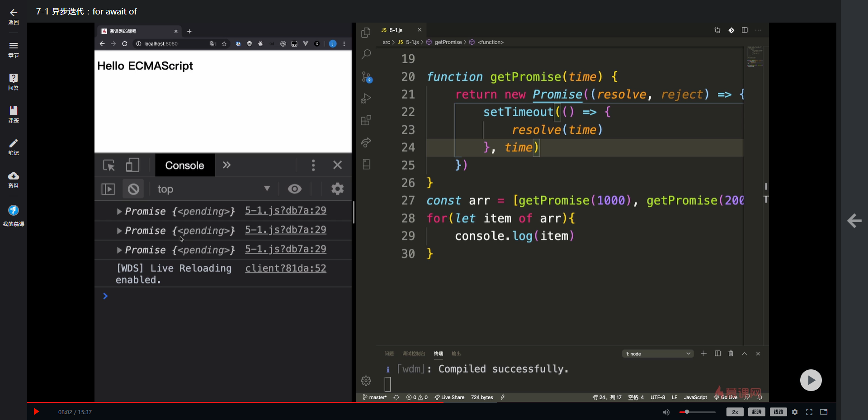The height and width of the screenshot is (420, 868).
Task: Click Live Share in the status bar
Action: point(449,397)
